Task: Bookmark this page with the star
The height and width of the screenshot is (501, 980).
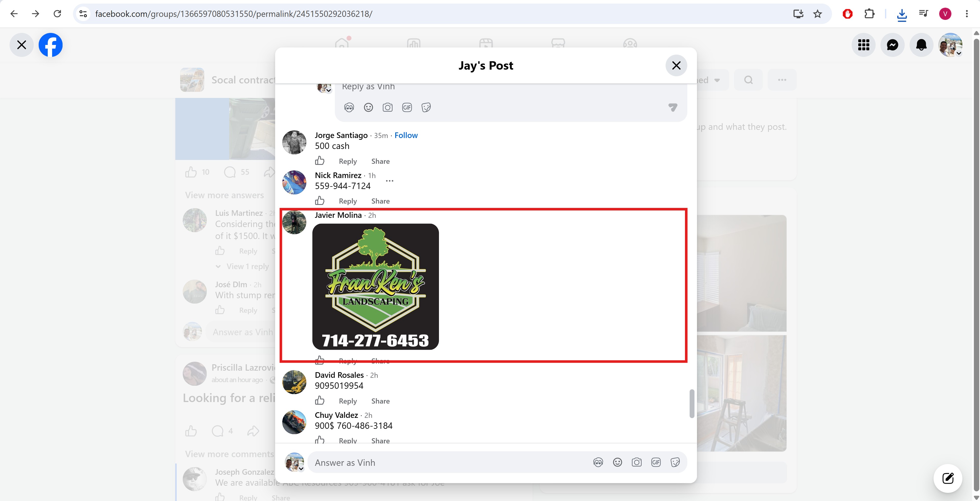Action: (817, 14)
